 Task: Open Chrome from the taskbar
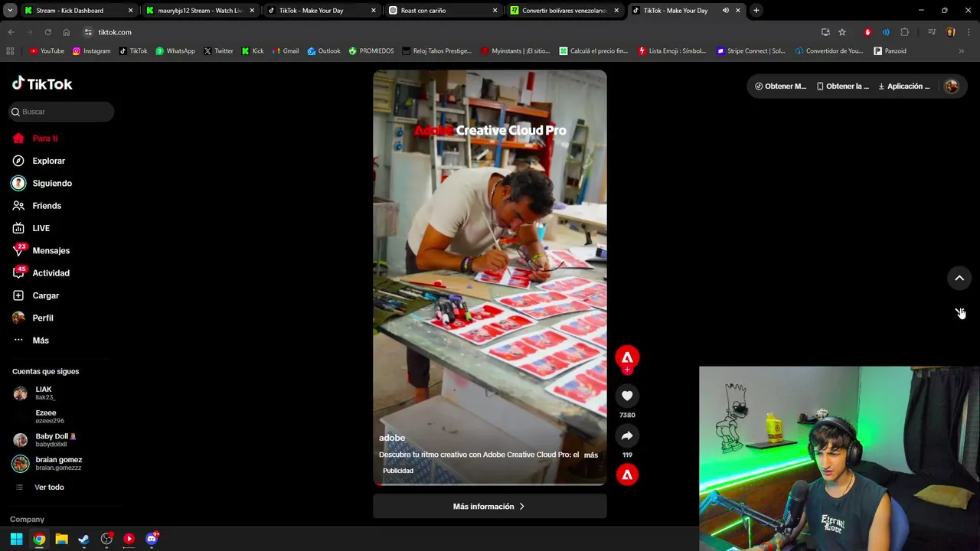point(39,539)
